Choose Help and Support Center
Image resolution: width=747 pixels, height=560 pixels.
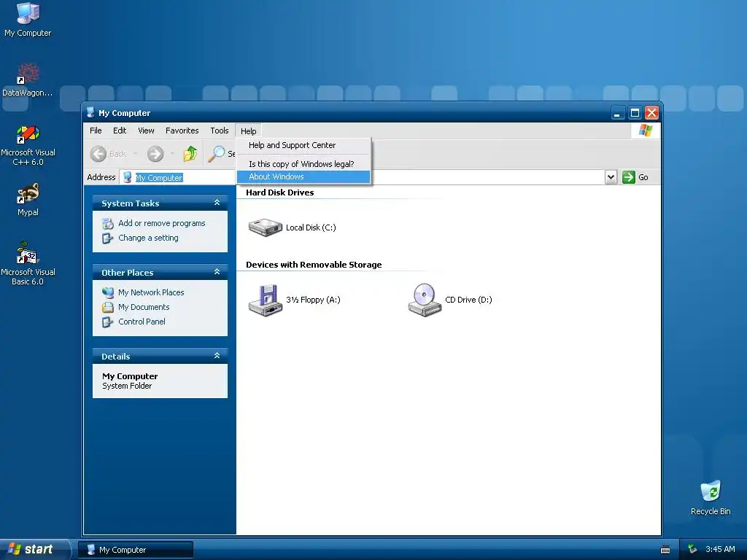tap(303, 145)
